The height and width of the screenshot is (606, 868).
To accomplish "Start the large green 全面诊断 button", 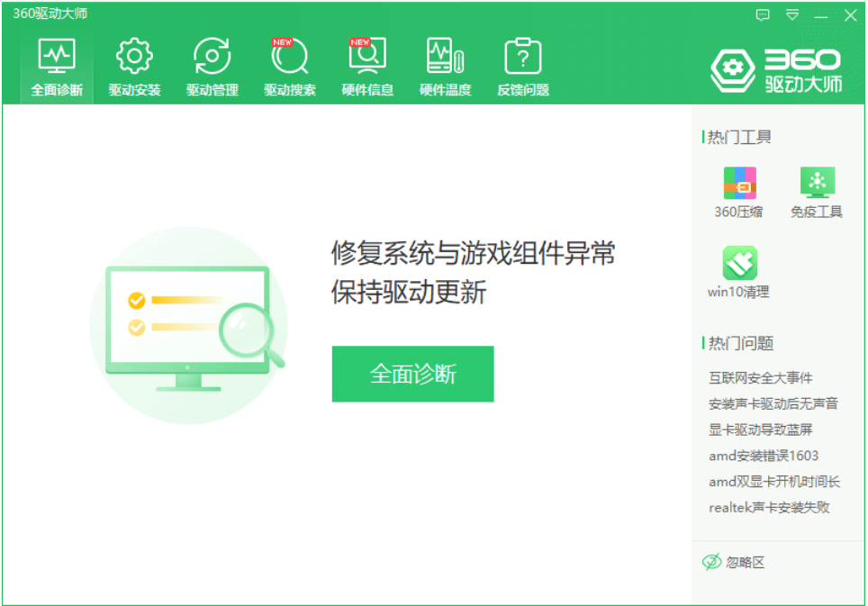I will [x=413, y=374].
